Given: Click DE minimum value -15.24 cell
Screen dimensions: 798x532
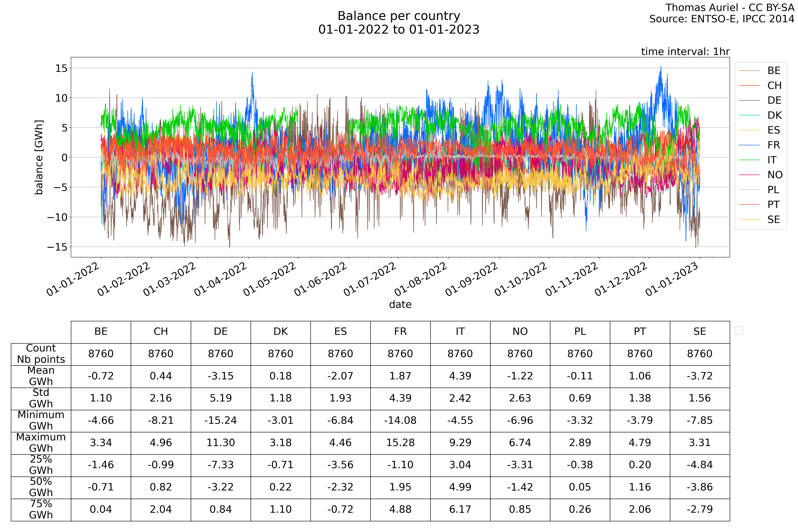Looking at the screenshot, I should 221,420.
